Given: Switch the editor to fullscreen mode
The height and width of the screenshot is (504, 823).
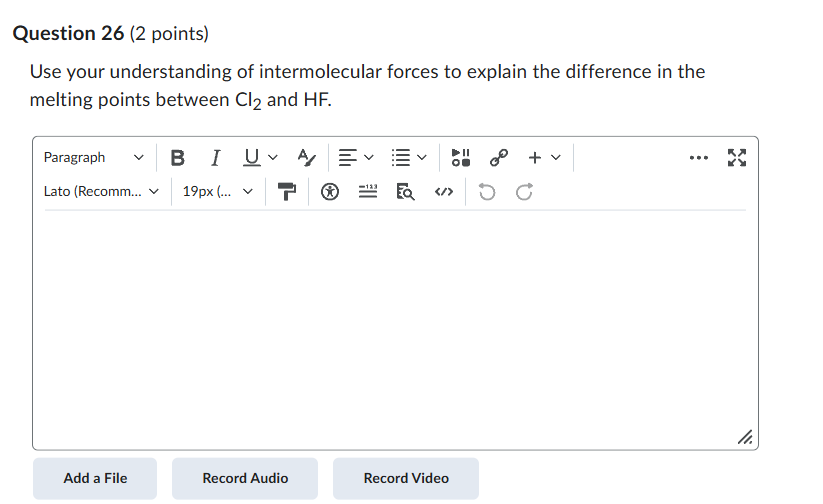Looking at the screenshot, I should coord(737,158).
